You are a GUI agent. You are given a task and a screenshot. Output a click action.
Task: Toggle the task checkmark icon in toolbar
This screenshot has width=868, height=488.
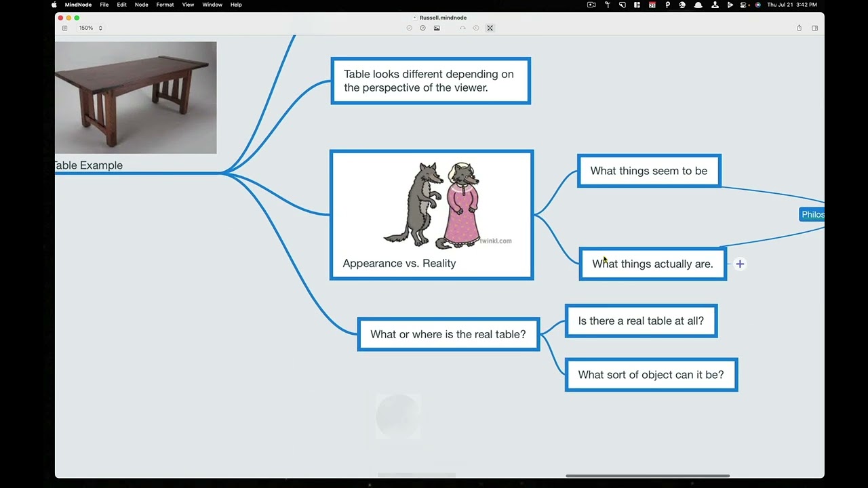(x=409, y=28)
